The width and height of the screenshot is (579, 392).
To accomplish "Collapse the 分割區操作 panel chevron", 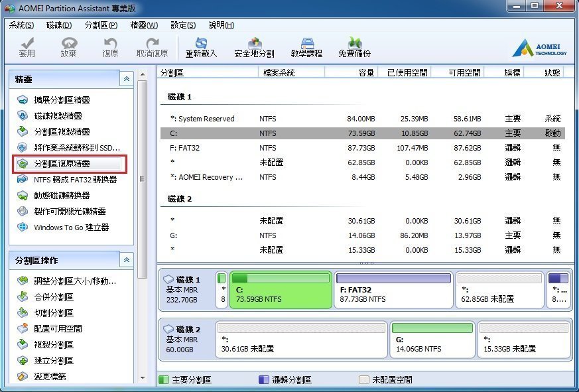I will coord(126,260).
